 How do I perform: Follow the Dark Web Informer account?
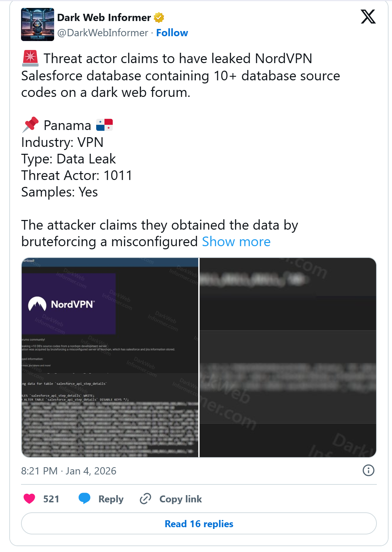[x=172, y=33]
